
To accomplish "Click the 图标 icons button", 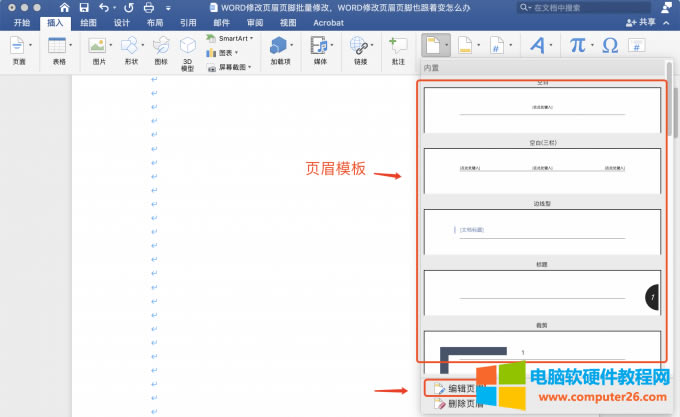I will click(161, 50).
